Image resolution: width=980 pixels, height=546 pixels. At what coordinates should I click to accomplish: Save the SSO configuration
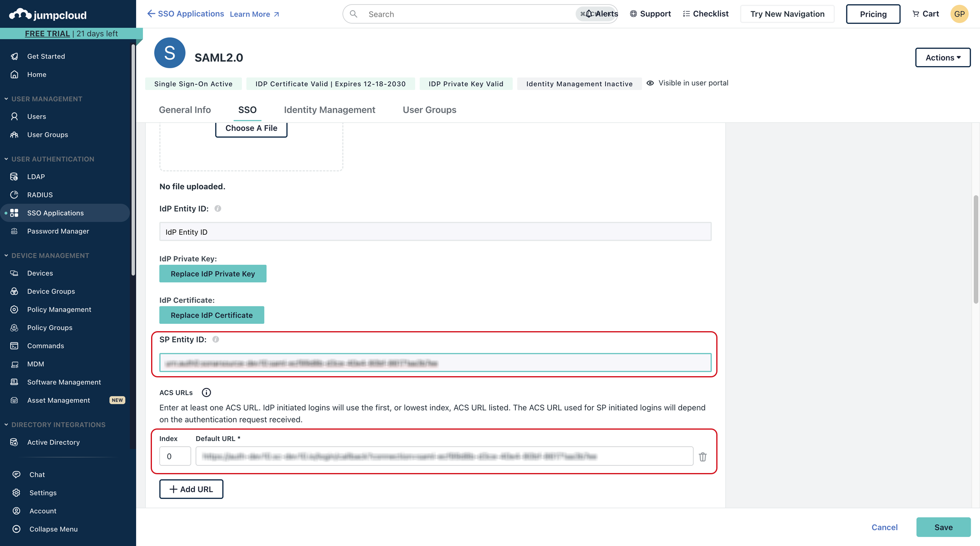pos(943,527)
